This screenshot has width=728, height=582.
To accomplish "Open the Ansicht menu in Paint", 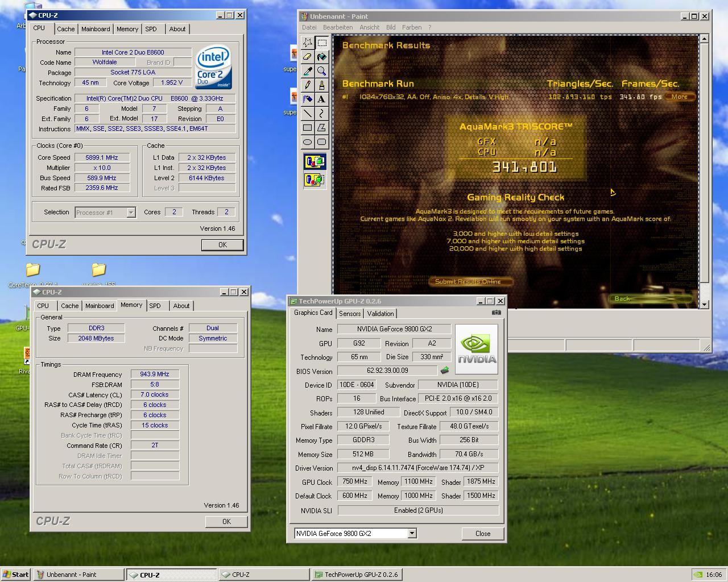I will click(x=369, y=27).
